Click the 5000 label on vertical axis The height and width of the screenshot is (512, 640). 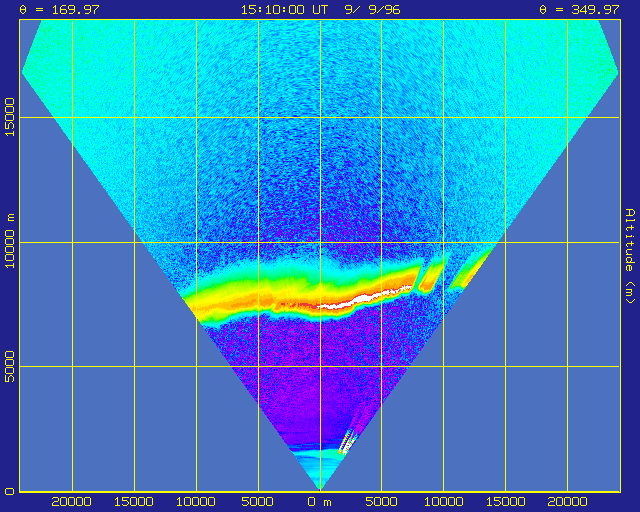pos(10,366)
